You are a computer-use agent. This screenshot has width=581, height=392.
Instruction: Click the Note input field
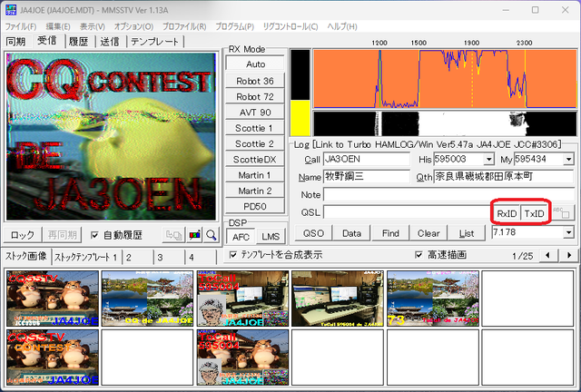448,194
